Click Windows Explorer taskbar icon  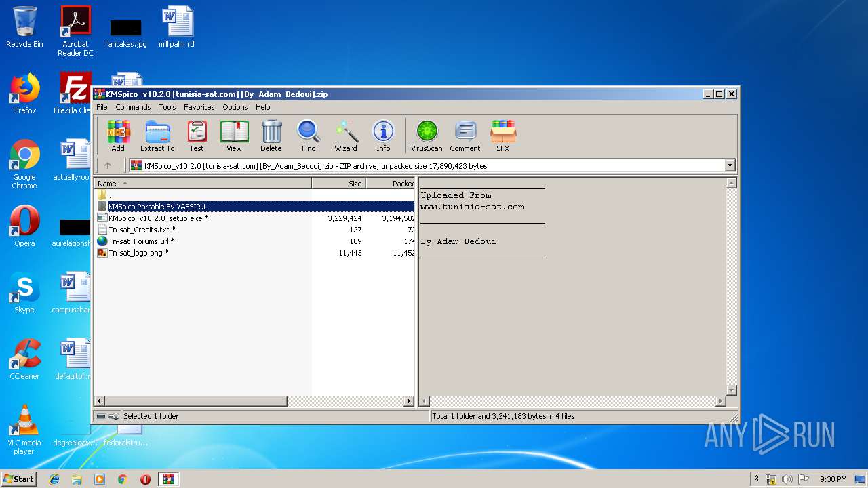point(77,479)
